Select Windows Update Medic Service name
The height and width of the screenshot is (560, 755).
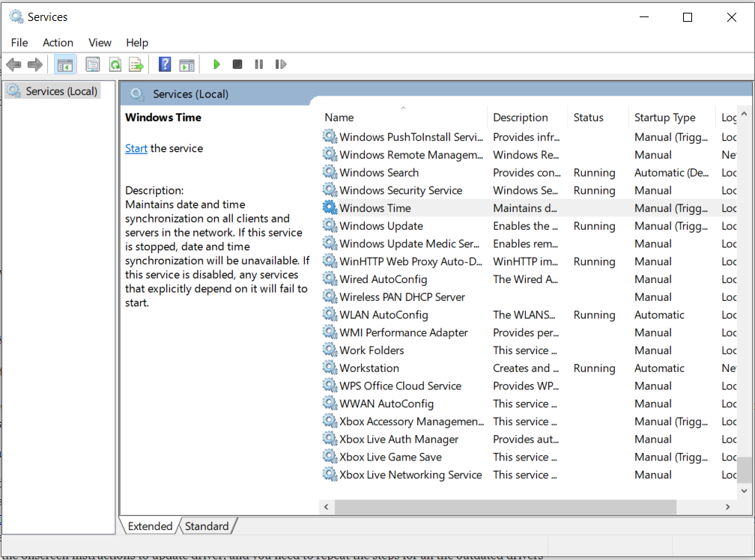pyautogui.click(x=409, y=243)
